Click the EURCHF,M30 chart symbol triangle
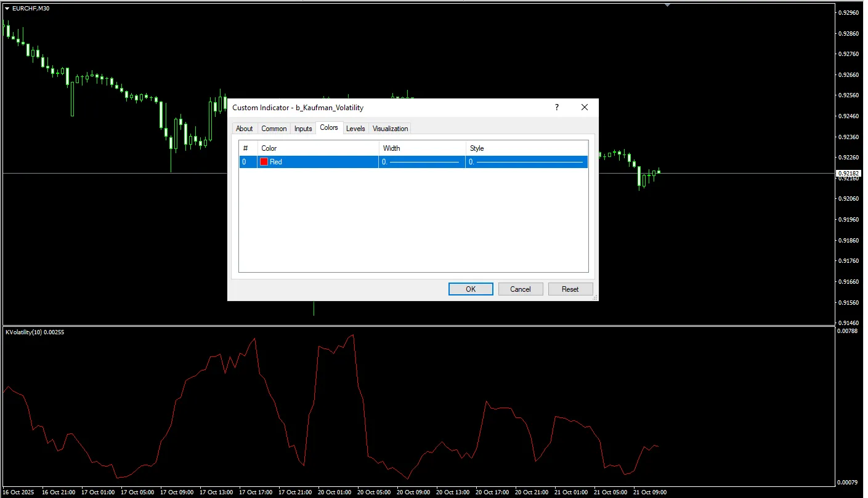 [x=7, y=9]
